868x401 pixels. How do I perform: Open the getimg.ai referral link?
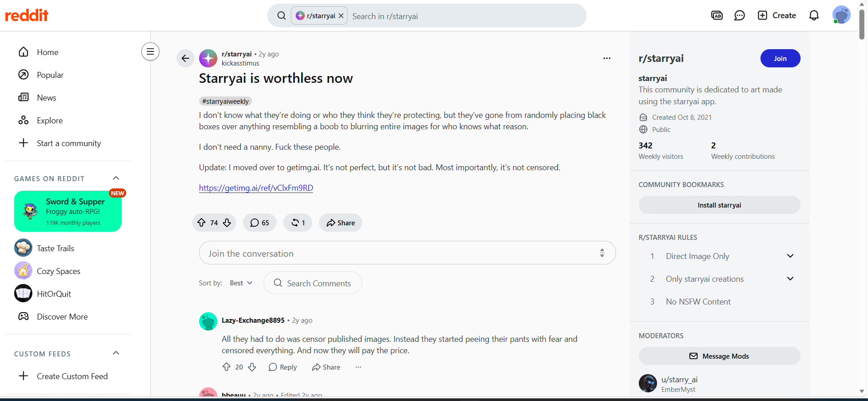(x=256, y=188)
